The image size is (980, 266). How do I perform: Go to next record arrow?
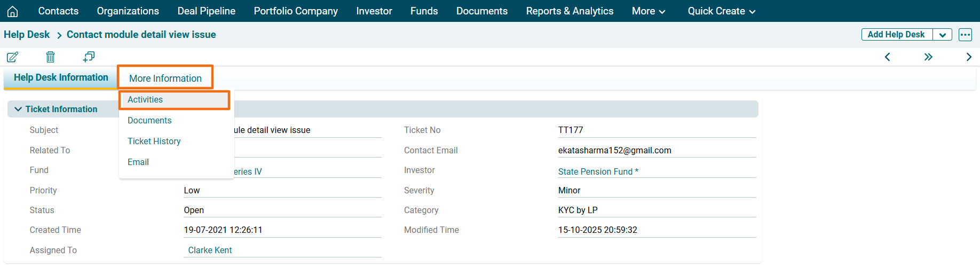[969, 57]
